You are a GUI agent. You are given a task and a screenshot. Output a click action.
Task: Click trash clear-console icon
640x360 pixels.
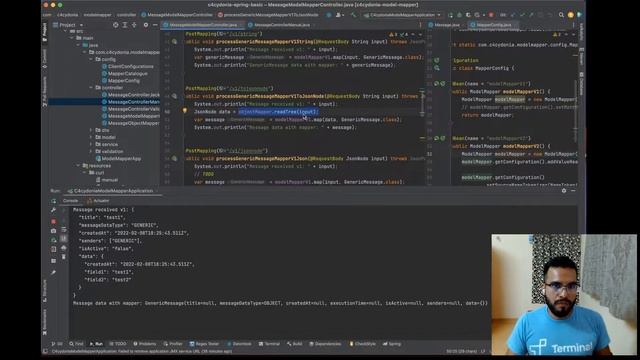(x=64, y=257)
